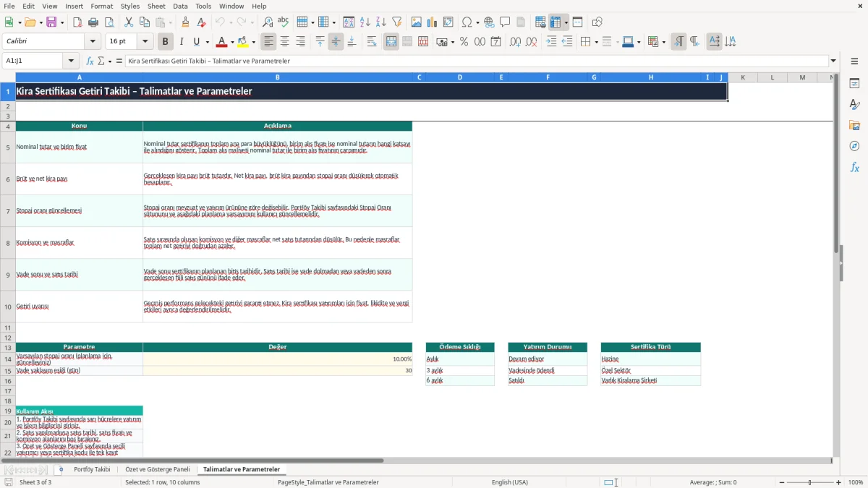Screen dimensions: 868x488
Task: Toggle Underline formatting
Action: pyautogui.click(x=197, y=42)
